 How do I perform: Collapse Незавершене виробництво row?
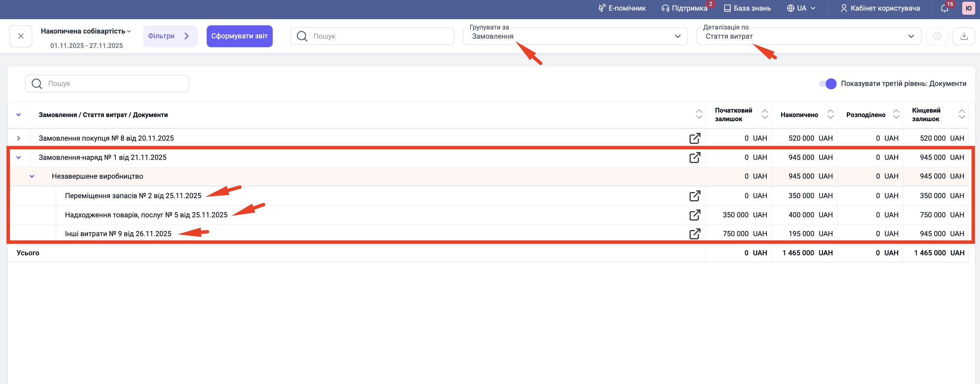tap(32, 176)
